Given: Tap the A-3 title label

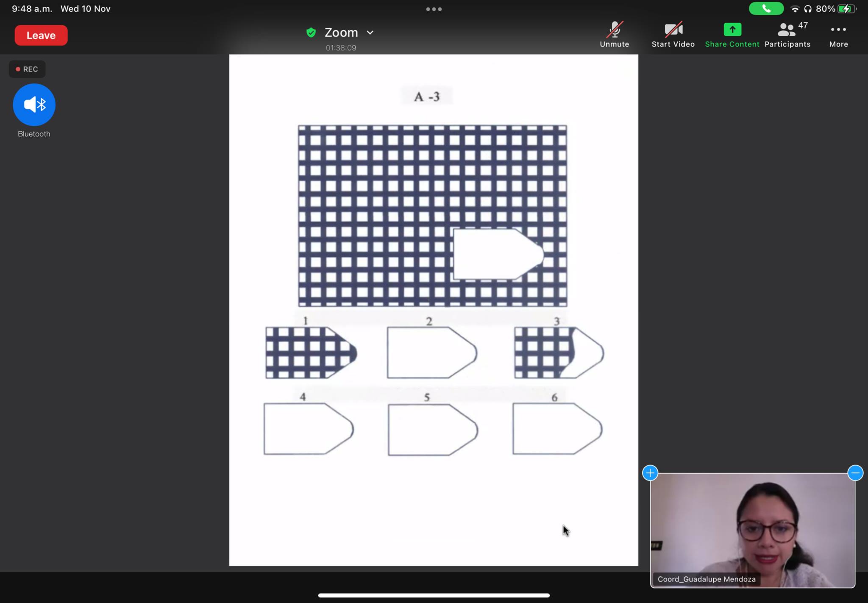Looking at the screenshot, I should pyautogui.click(x=427, y=97).
